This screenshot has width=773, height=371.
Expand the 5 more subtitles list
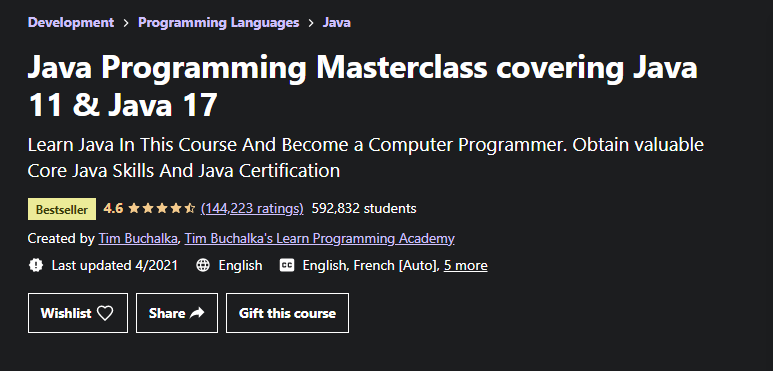pyautogui.click(x=465, y=266)
